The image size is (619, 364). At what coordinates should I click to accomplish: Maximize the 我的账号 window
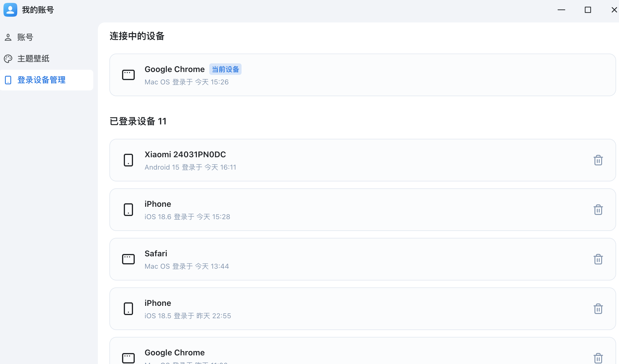[x=588, y=10]
